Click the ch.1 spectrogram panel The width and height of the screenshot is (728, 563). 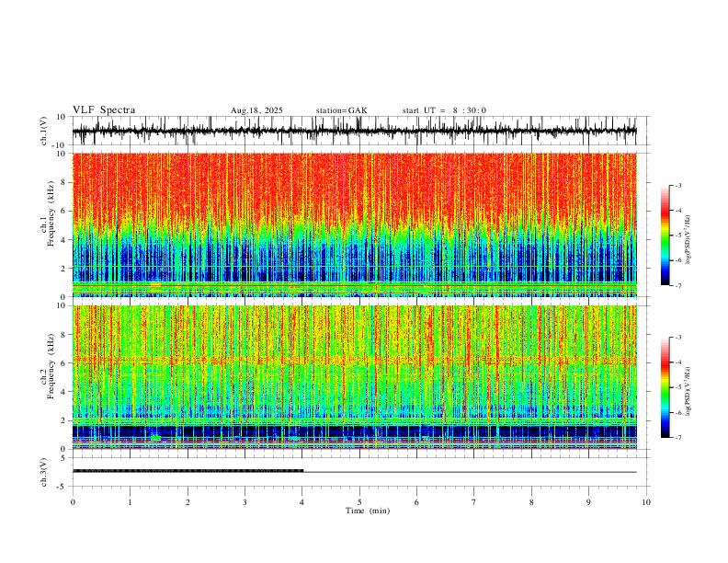tap(355, 224)
